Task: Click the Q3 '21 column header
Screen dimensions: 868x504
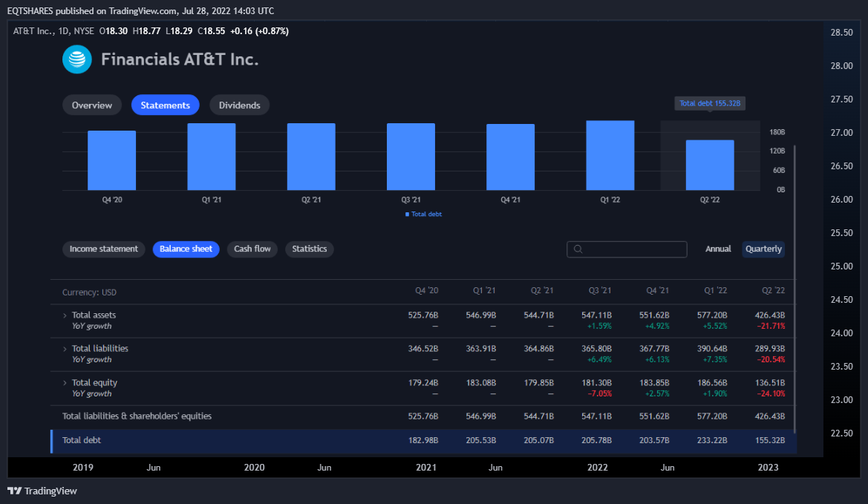Action: 599,290
